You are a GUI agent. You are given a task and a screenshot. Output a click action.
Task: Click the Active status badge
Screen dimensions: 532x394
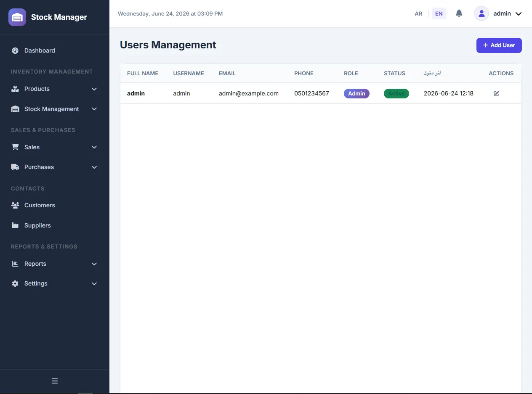396,93
